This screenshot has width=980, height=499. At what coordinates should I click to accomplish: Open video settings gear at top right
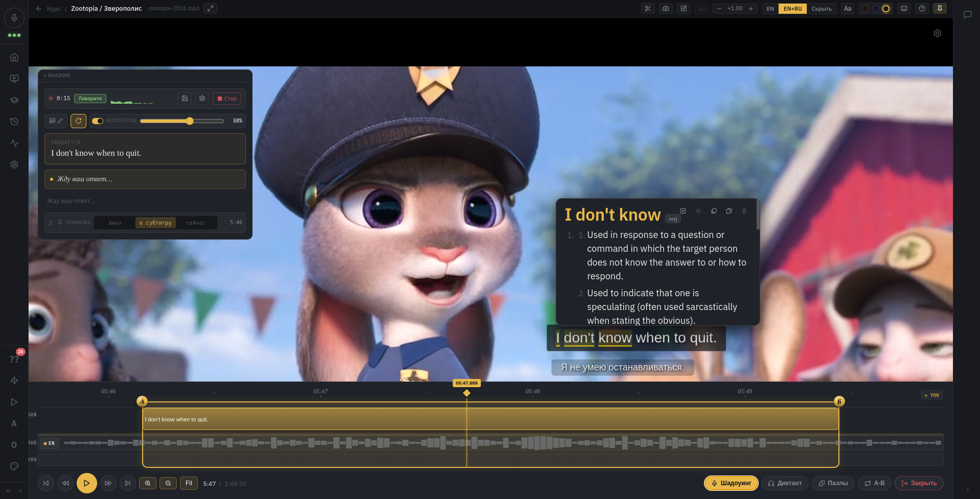pos(938,33)
